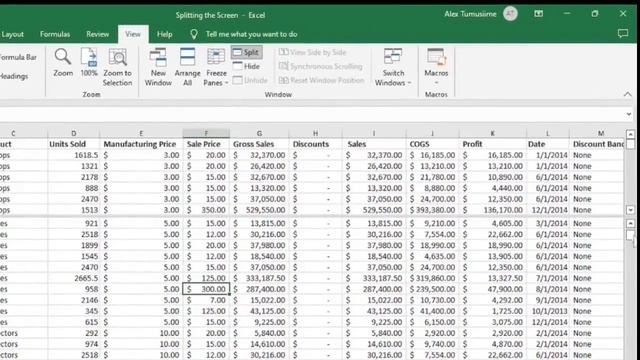Select the View tab
This screenshot has height=360, width=640.
pos(133,34)
